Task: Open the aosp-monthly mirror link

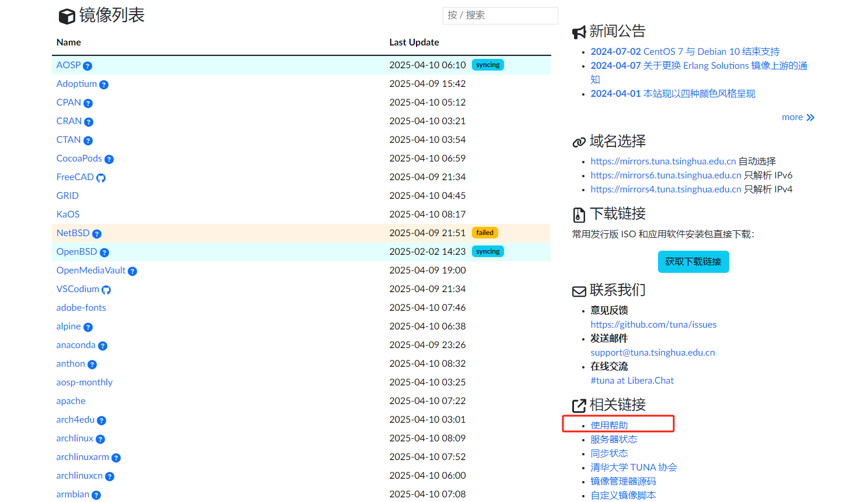Action: pyautogui.click(x=85, y=382)
